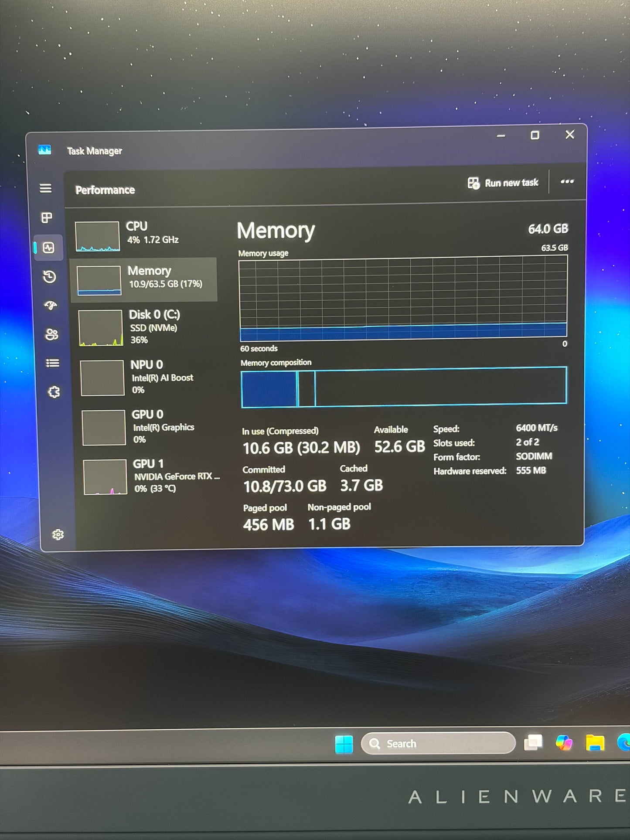The width and height of the screenshot is (630, 840).
Task: Open Microsoft Edge from the taskbar
Action: coord(624,742)
